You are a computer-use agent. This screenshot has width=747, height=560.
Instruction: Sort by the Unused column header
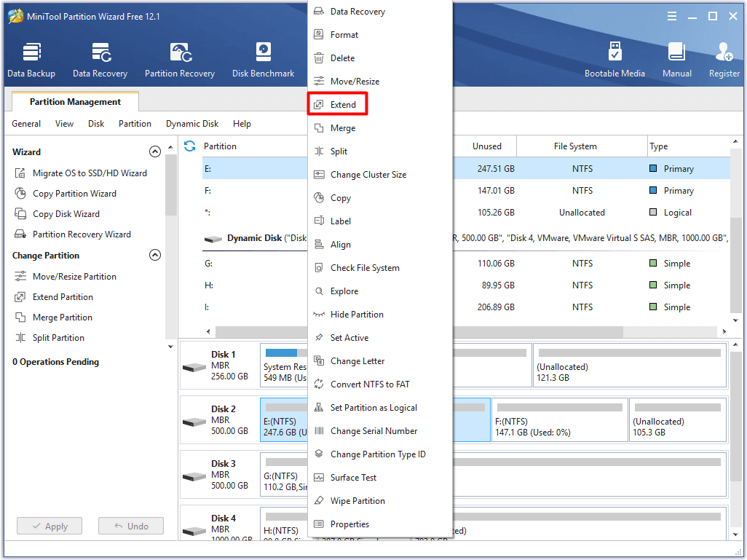pyautogui.click(x=484, y=146)
